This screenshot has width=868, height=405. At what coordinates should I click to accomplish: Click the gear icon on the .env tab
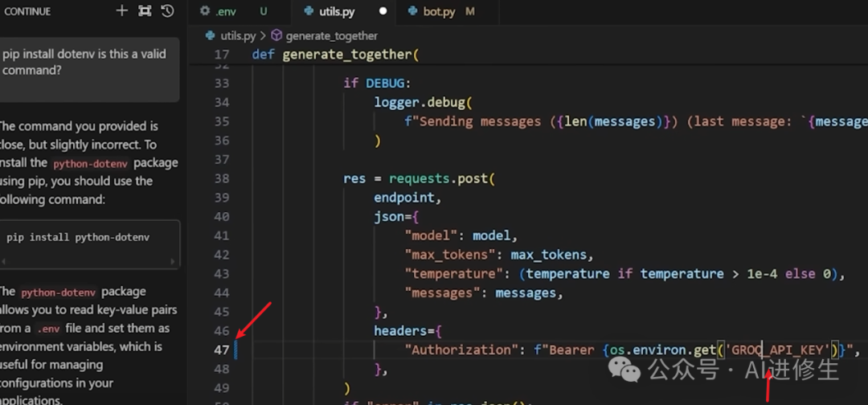click(x=206, y=11)
